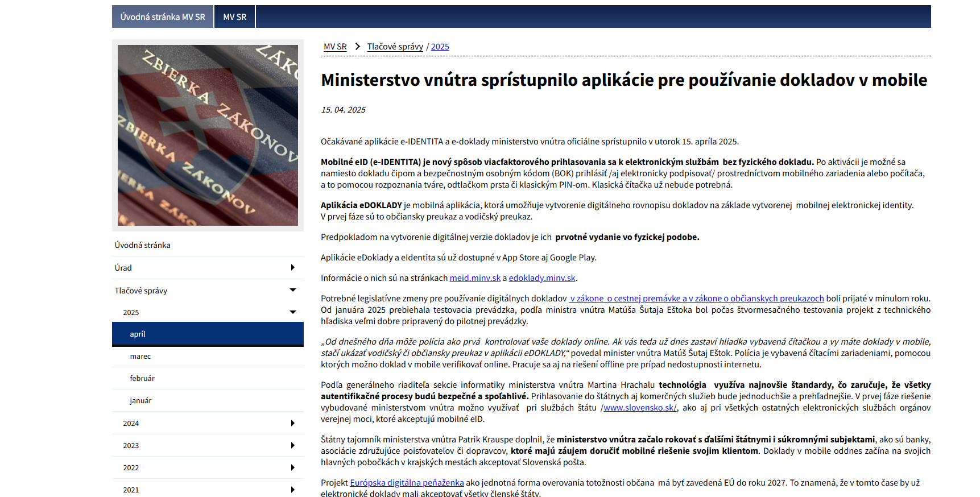The width and height of the screenshot is (980, 497).
Task: Select the MV SR top navigation tab
Action: point(234,17)
